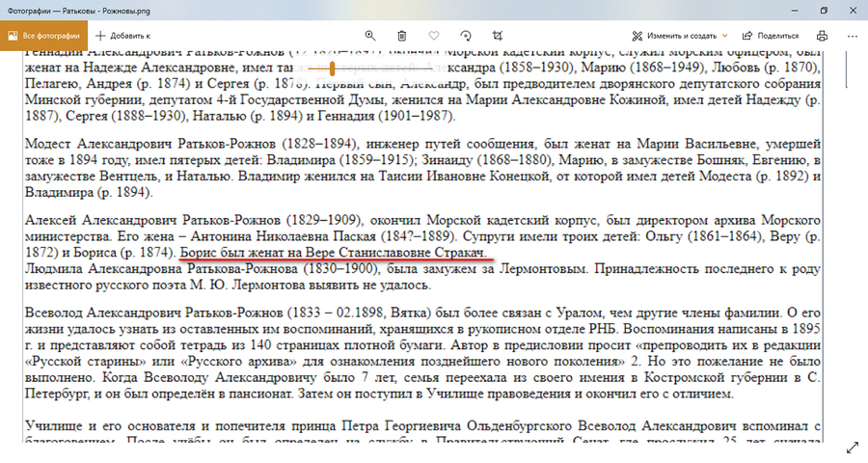
Task: Click the name Алексей Александрович Ратьков-Рожнов
Action: 153,220
